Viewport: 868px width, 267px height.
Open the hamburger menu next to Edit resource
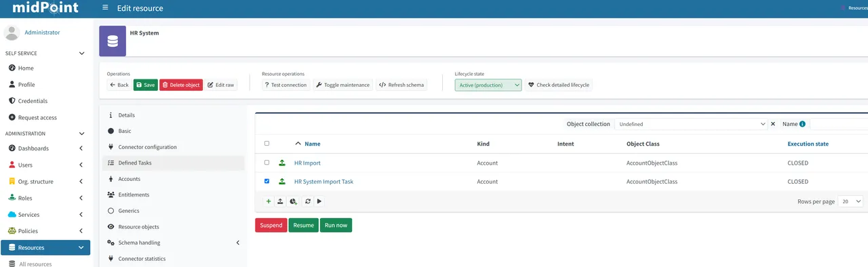coord(105,8)
